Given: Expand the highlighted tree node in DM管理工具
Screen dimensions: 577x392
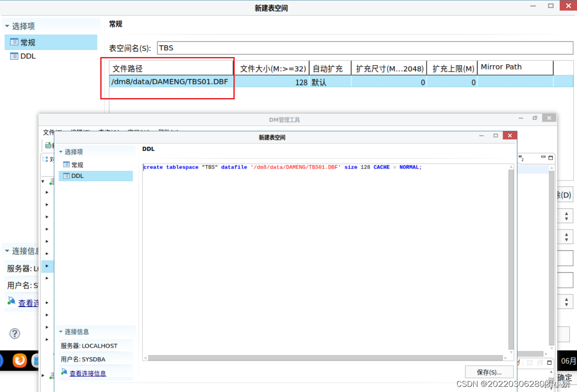Looking at the screenshot, I should click(47, 266).
